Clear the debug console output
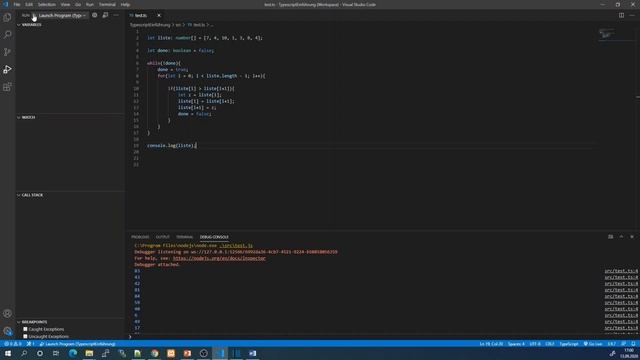 click(611, 237)
